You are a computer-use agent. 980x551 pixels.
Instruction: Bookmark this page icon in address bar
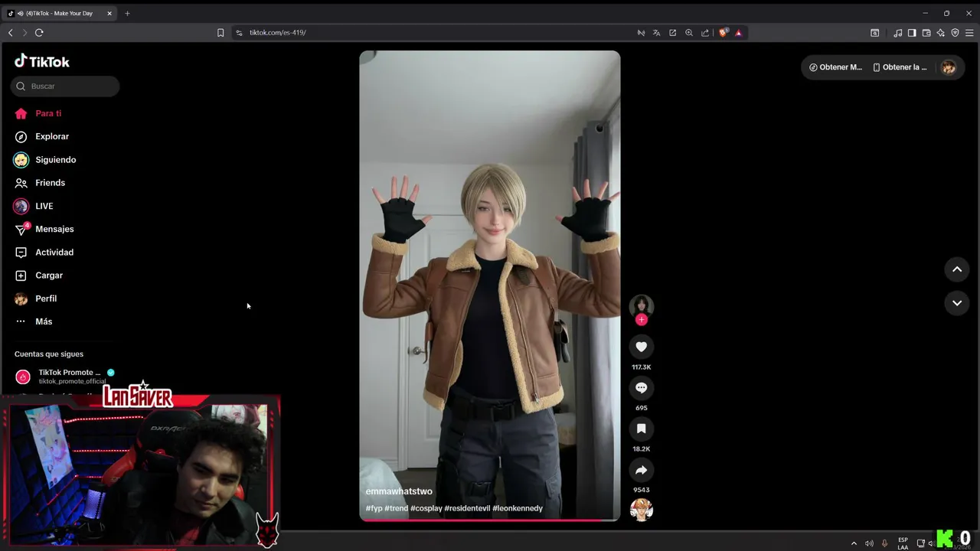click(x=220, y=33)
